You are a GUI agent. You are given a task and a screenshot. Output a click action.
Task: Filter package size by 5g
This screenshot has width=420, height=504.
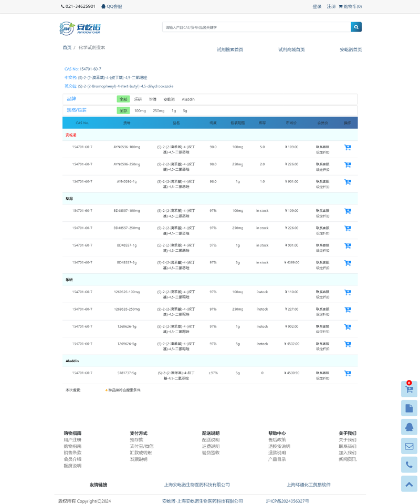[185, 111]
